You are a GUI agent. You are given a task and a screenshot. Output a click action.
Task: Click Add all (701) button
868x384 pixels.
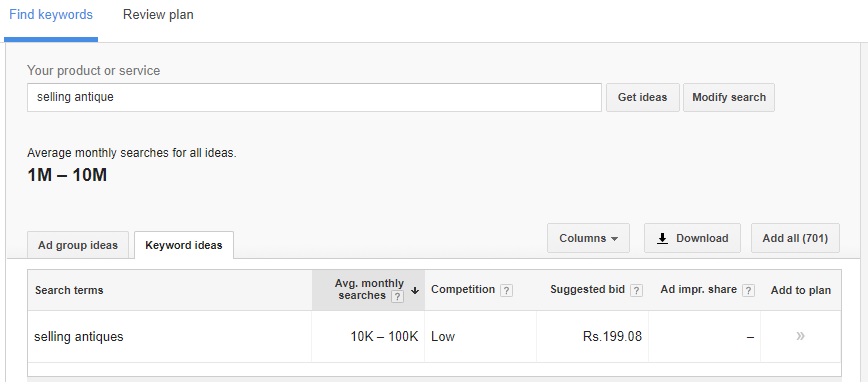coord(795,238)
